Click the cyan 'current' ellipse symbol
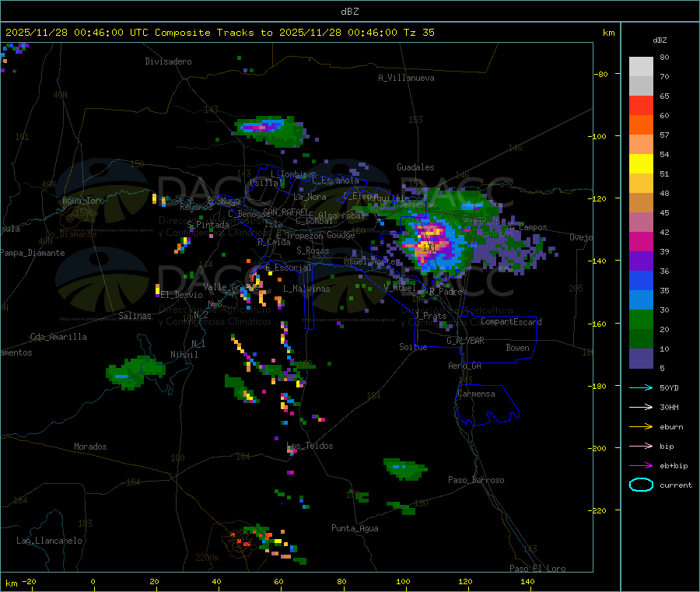This screenshot has width=700, height=592. (x=641, y=485)
